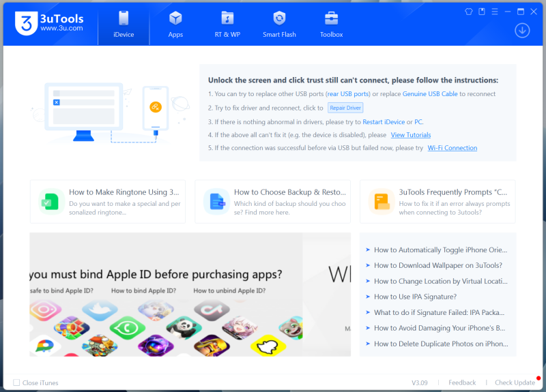Open the Genuine USB Cable link
The image size is (546, 392).
tap(430, 94)
